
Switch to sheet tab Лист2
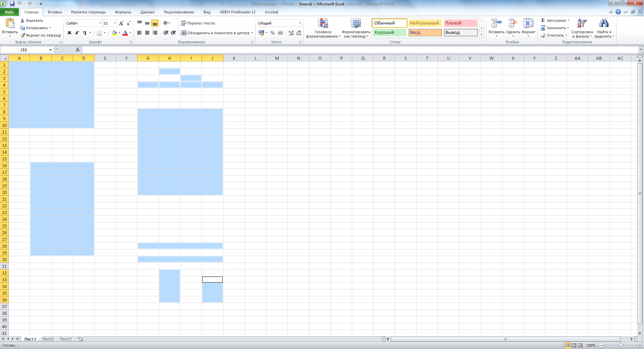pos(48,339)
